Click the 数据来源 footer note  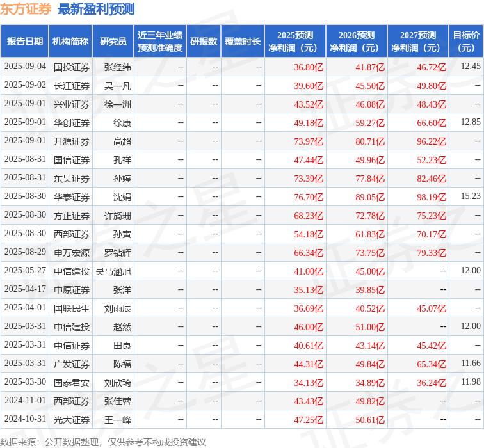tap(103, 442)
